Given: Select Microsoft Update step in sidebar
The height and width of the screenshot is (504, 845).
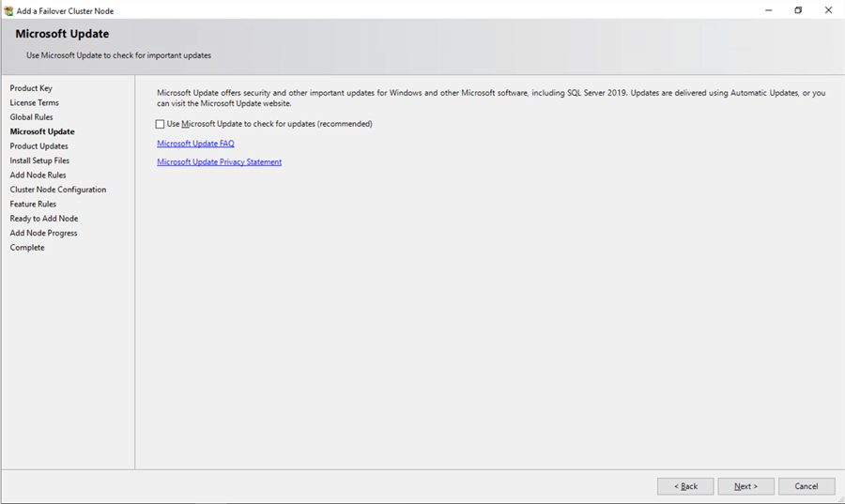Looking at the screenshot, I should tap(42, 132).
